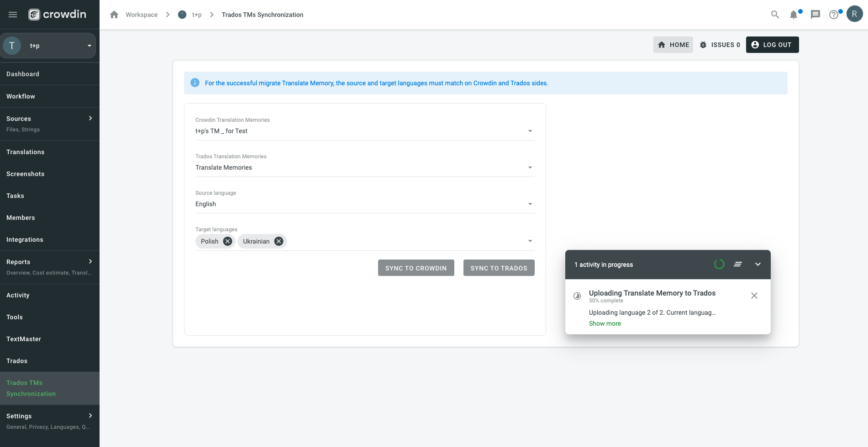Image resolution: width=868 pixels, height=447 pixels.
Task: Click SYNC TO CROWDIN button
Action: [416, 268]
